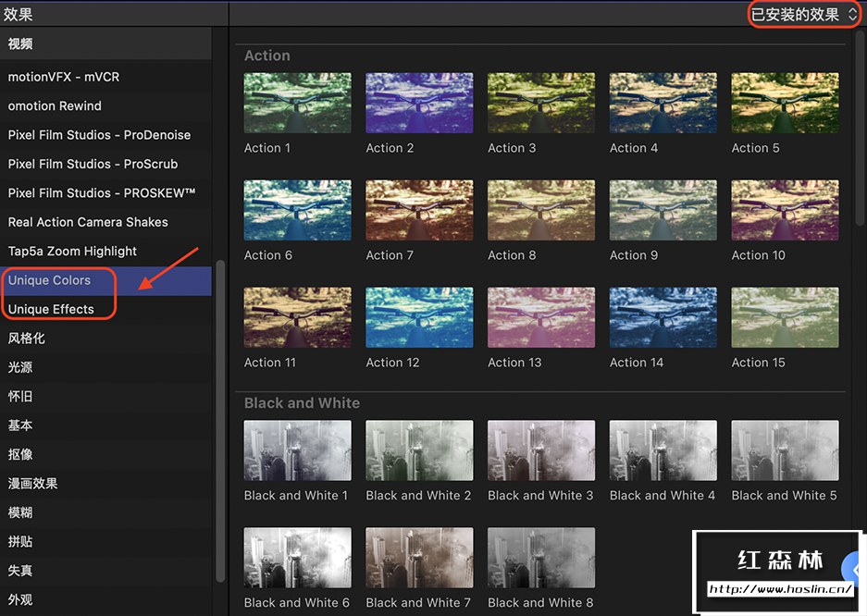The height and width of the screenshot is (616, 867).
Task: Select the 模糊 effects category
Action: pos(20,512)
